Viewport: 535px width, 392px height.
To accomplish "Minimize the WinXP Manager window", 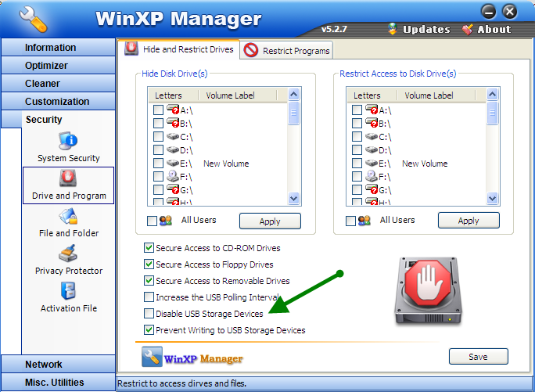I will 489,13.
